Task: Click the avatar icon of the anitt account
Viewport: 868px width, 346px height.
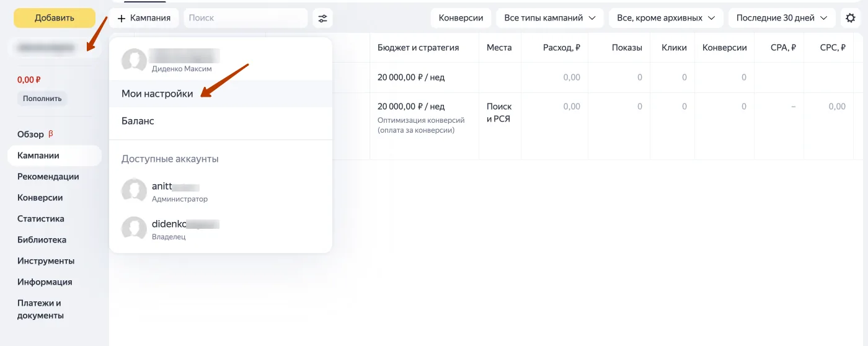Action: click(134, 191)
